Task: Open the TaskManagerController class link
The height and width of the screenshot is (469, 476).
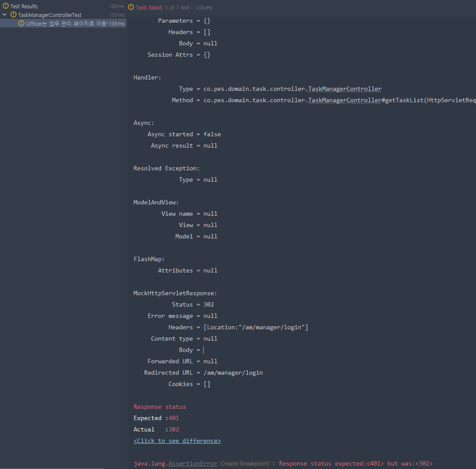Action: point(345,89)
